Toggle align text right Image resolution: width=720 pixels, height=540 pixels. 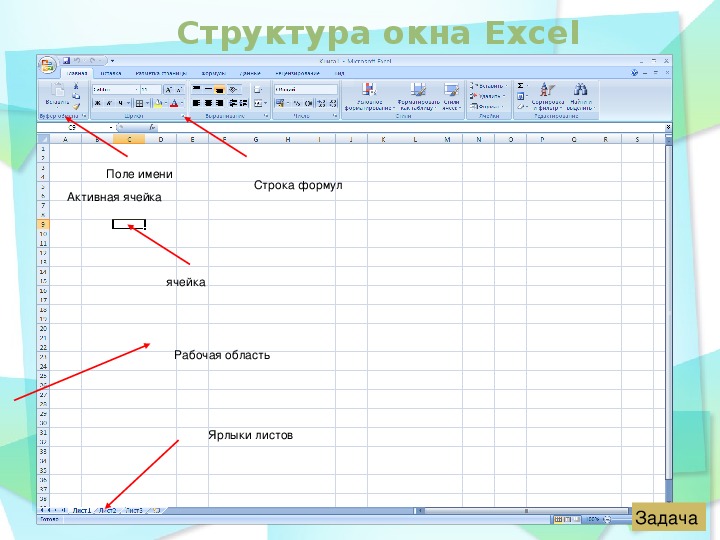coord(219,103)
